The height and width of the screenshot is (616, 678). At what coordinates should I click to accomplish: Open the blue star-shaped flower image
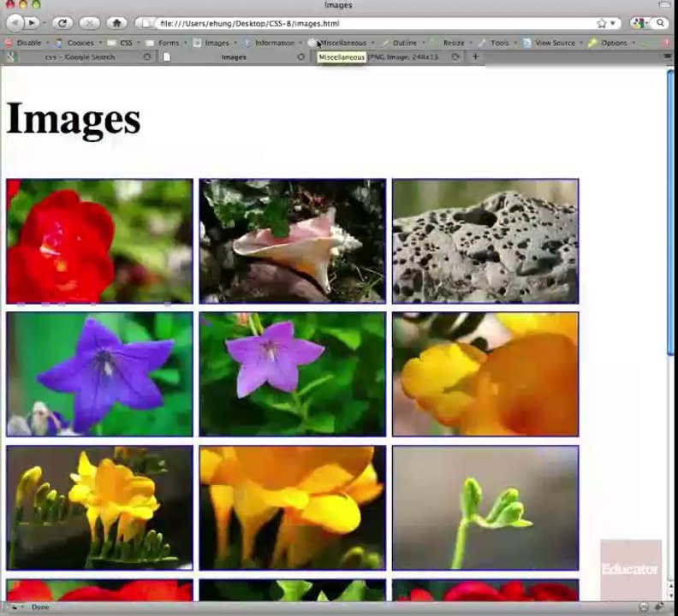99,374
